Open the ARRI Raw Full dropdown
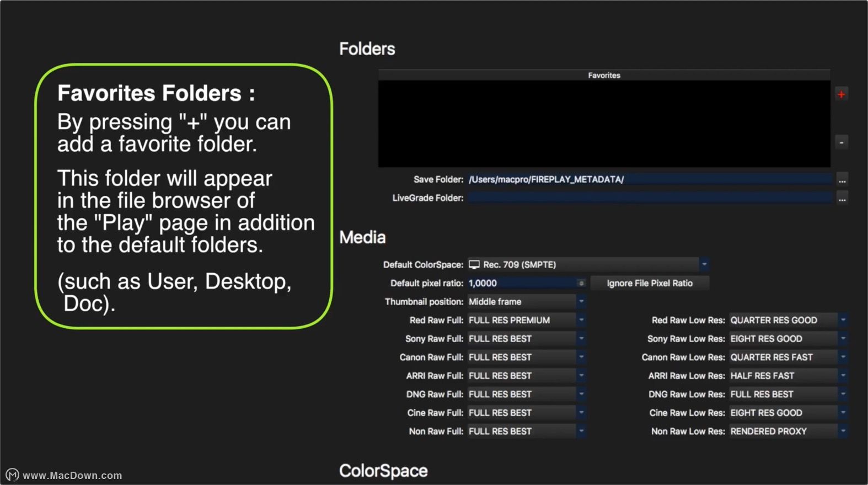 click(526, 376)
